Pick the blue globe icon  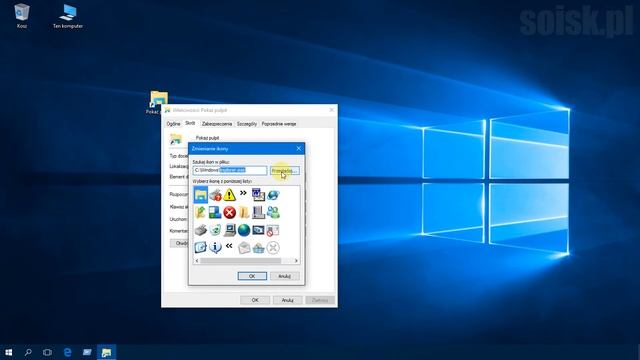coord(244,230)
